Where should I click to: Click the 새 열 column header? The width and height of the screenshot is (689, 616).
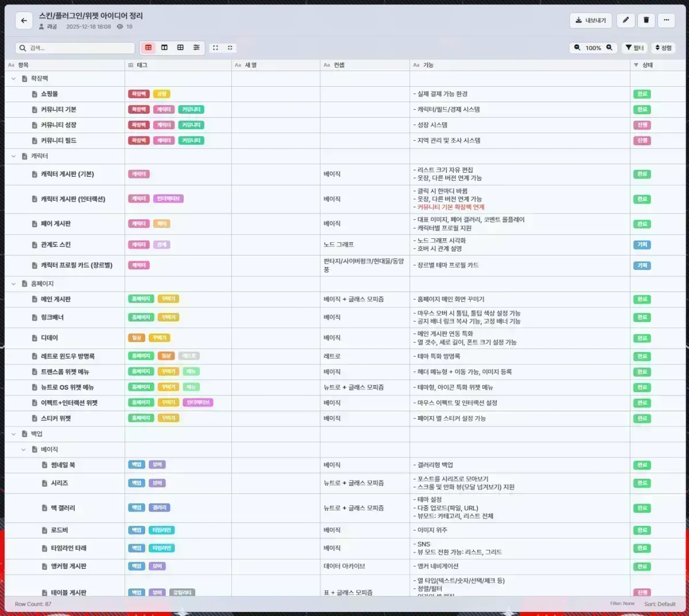[x=276, y=65]
